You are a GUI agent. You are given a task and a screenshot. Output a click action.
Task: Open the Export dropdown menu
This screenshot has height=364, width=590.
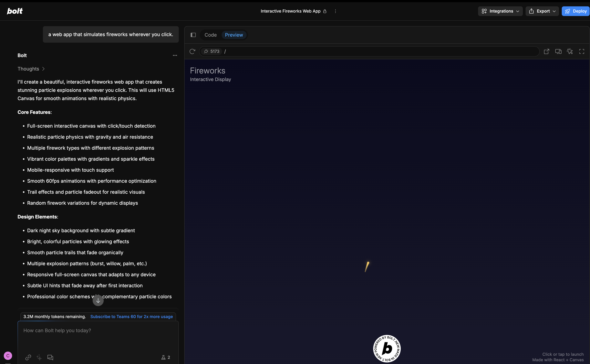click(x=542, y=11)
